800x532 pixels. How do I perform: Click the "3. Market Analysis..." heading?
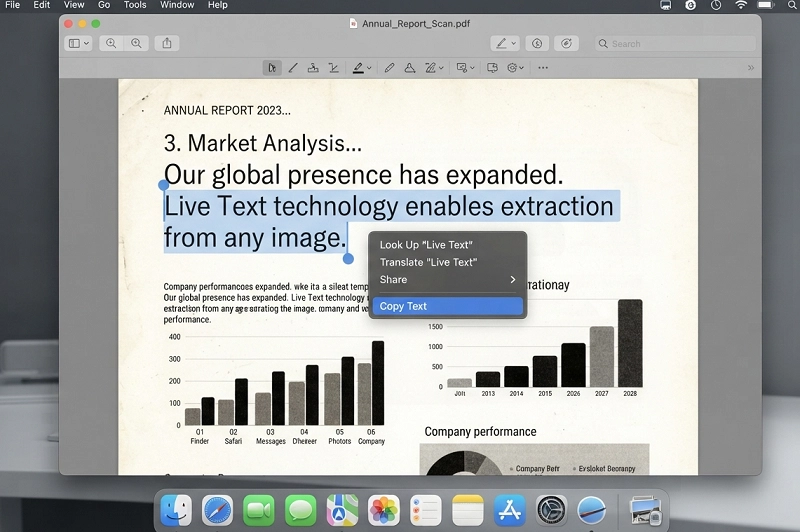pyautogui.click(x=263, y=143)
